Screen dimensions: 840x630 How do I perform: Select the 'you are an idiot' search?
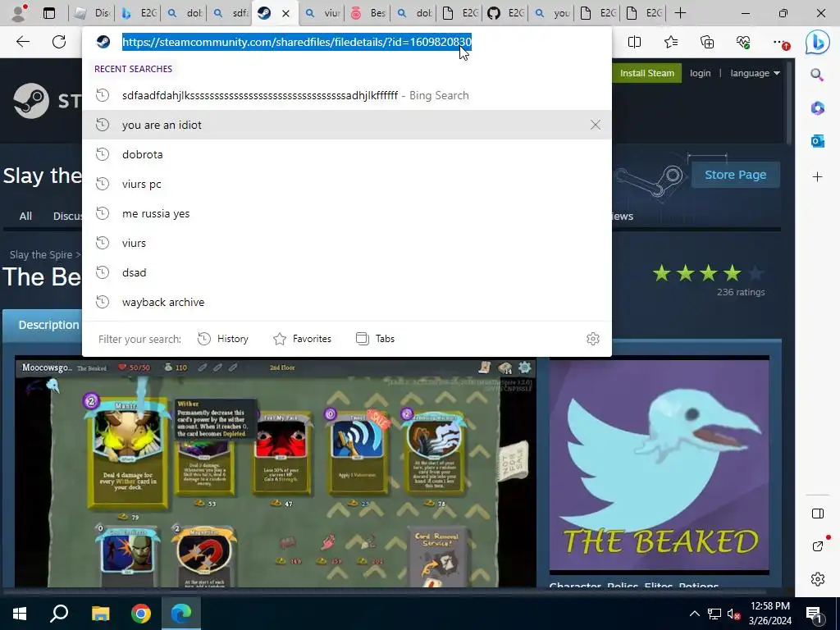tap(347, 125)
